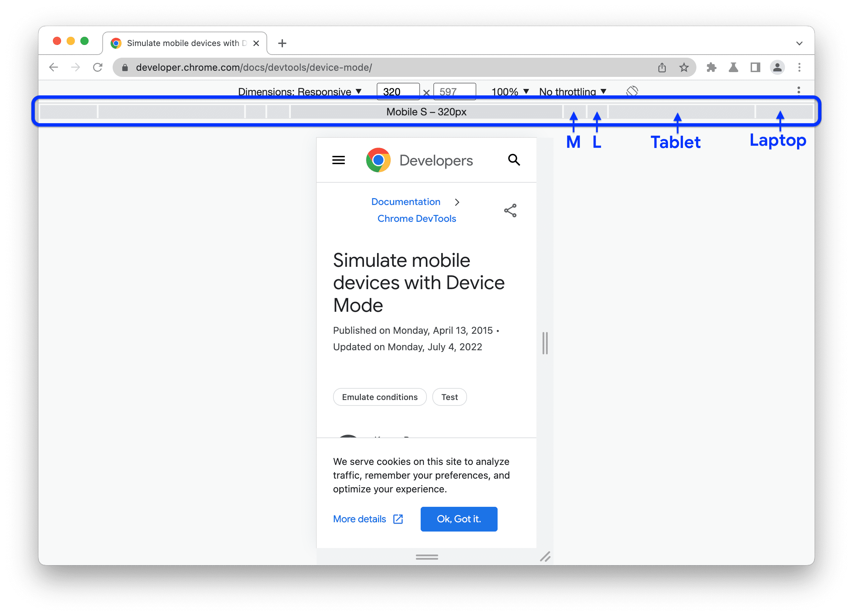Viewport: 853px width, 616px height.
Task: Click Ok Got it cookie consent button
Action: (459, 518)
